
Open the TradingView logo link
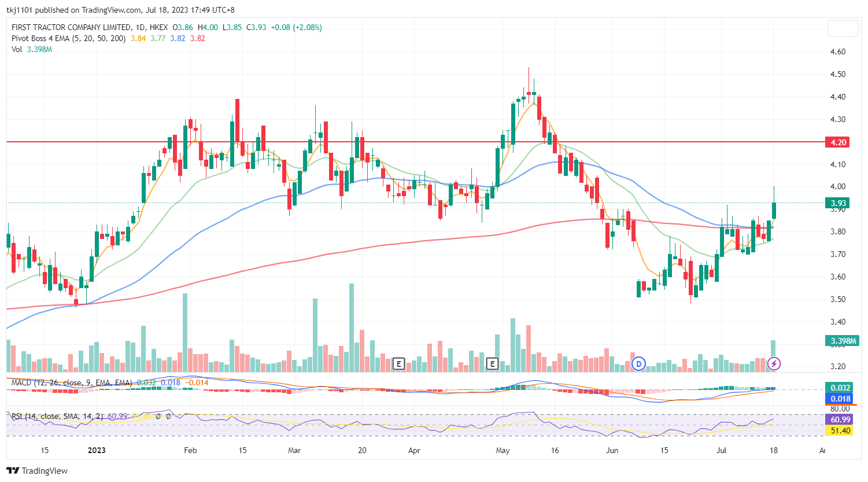click(x=37, y=470)
